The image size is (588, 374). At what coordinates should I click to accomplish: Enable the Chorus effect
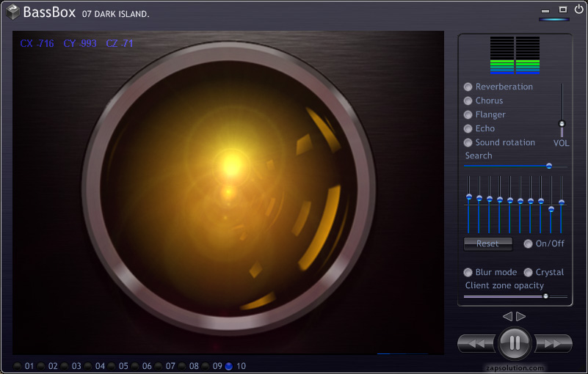click(468, 100)
